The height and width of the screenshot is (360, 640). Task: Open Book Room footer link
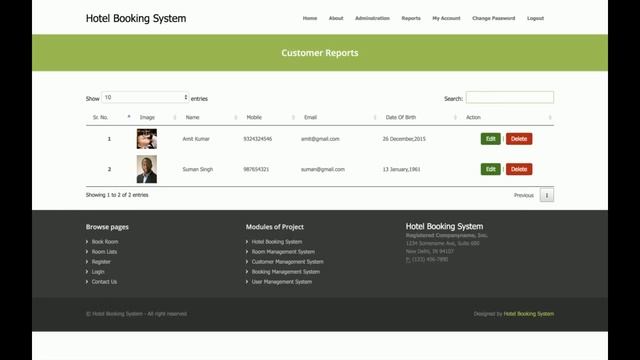(105, 242)
